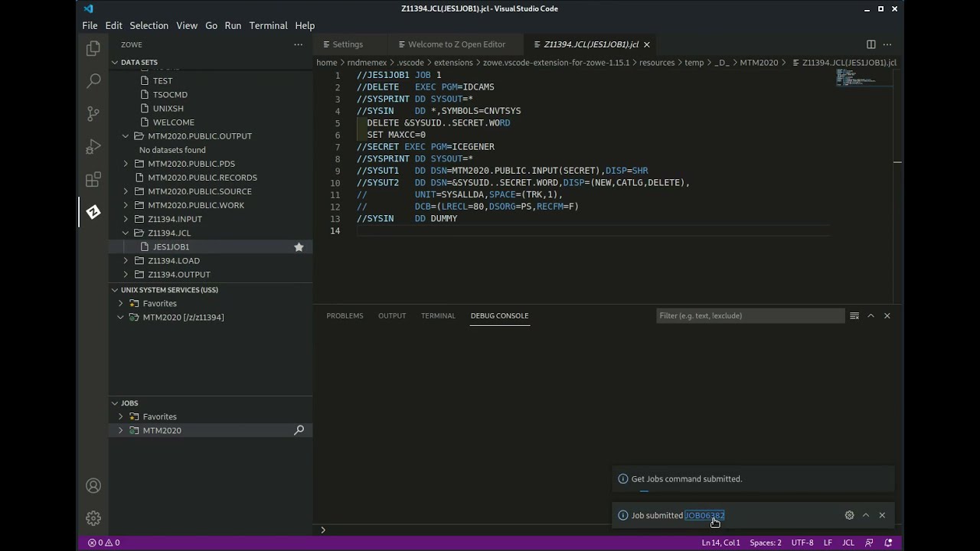980x551 pixels.
Task: Click Spaces: 2 indentation in status bar
Action: (x=766, y=543)
